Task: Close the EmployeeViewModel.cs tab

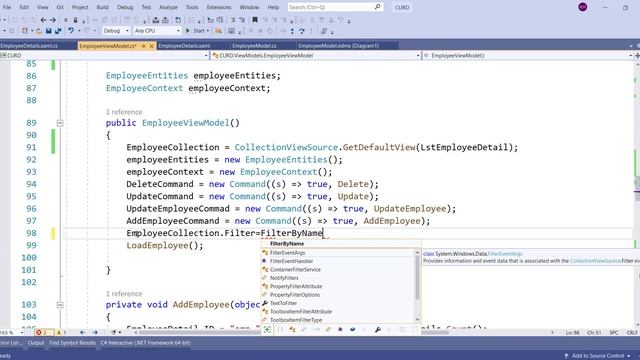Action: (151, 46)
